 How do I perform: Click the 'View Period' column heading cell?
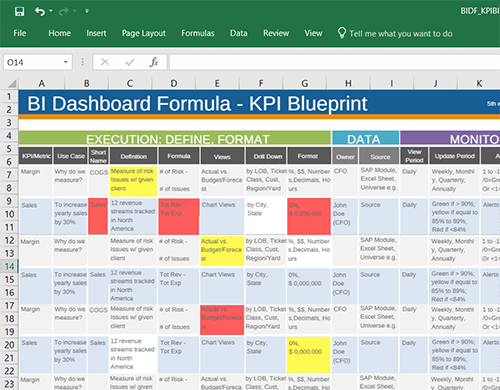414,156
